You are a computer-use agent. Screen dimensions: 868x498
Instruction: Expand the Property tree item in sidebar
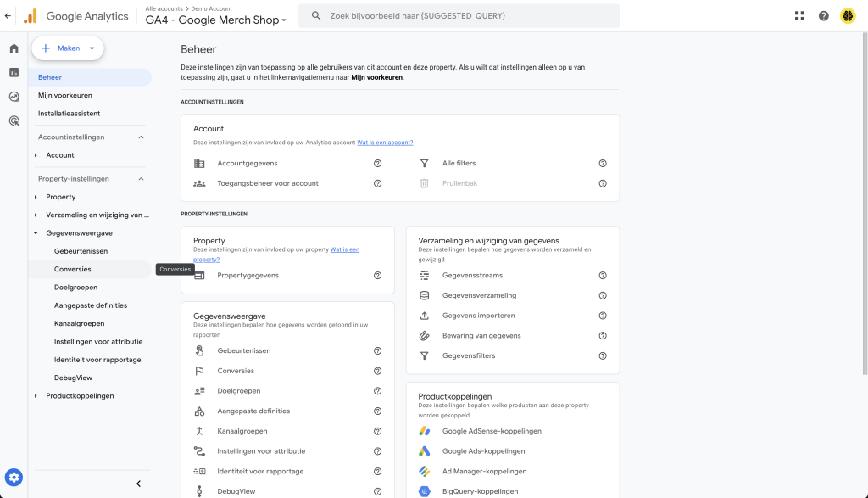pyautogui.click(x=36, y=197)
